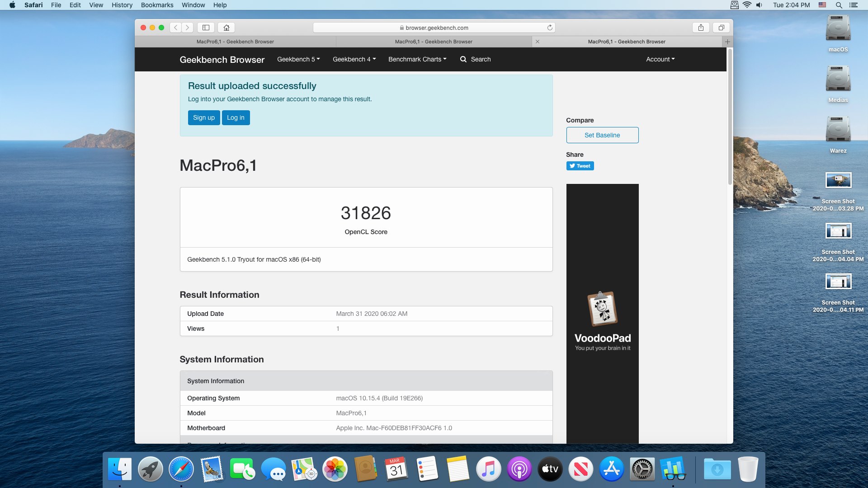Image resolution: width=868 pixels, height=488 pixels.
Task: Expand the Geekbench 5 dropdown
Action: (x=298, y=59)
